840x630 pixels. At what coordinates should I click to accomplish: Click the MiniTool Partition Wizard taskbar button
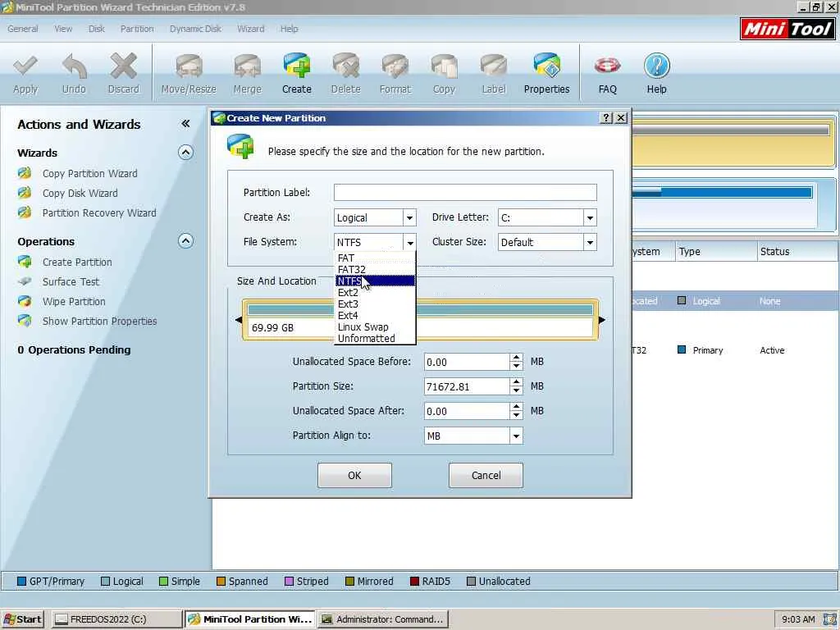(250, 619)
